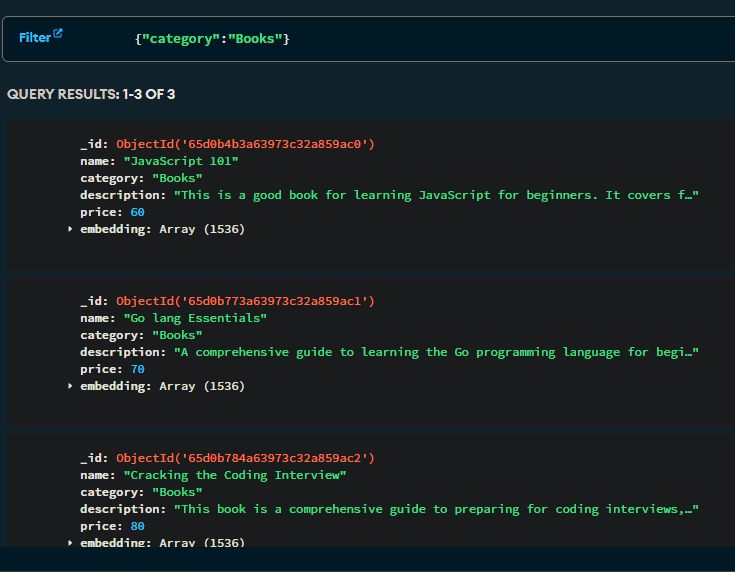735x572 pixels.
Task: Click the external link icon beside Filter
Action: 58,34
